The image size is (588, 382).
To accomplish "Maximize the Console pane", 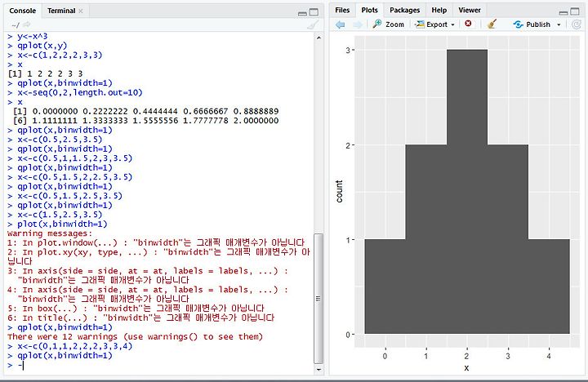I will pos(314,12).
